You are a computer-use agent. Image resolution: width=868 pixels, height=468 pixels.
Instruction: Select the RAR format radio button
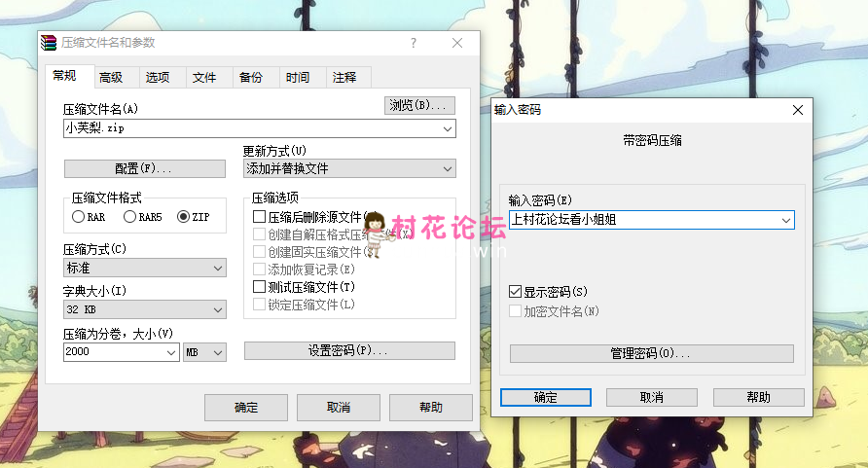tap(78, 217)
